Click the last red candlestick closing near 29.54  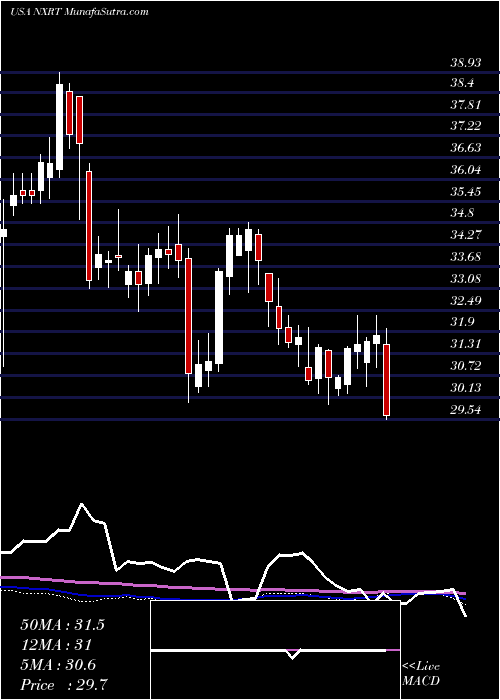tap(387, 379)
